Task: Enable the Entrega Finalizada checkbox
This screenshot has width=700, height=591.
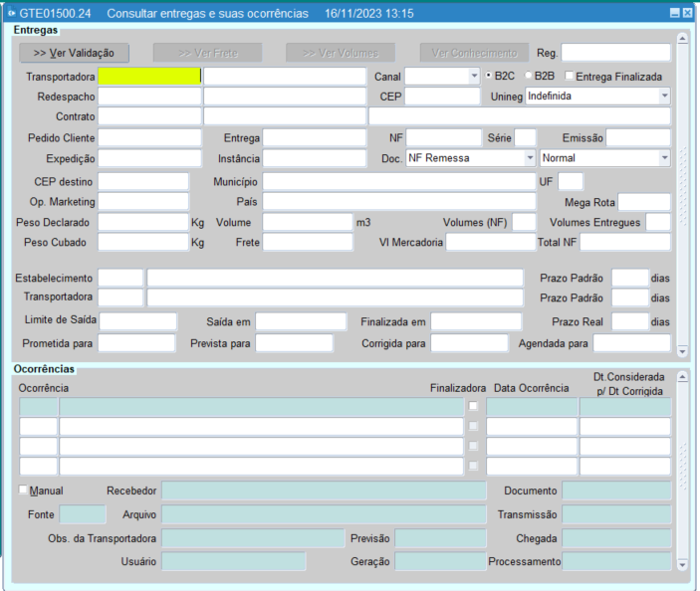Action: (x=570, y=76)
